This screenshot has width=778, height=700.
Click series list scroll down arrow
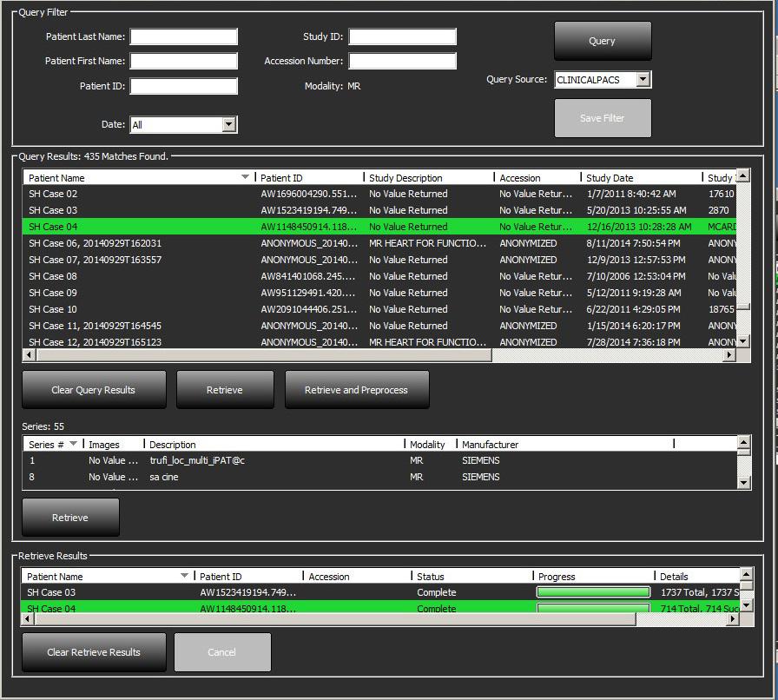point(743,482)
